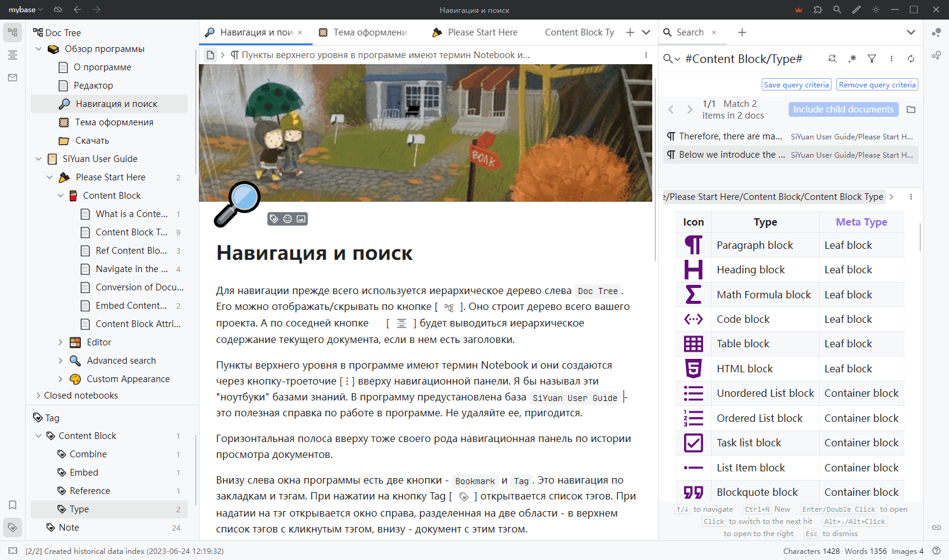Image resolution: width=949 pixels, height=560 pixels.
Task: Change appearance mode using sun icon
Action: point(876,10)
